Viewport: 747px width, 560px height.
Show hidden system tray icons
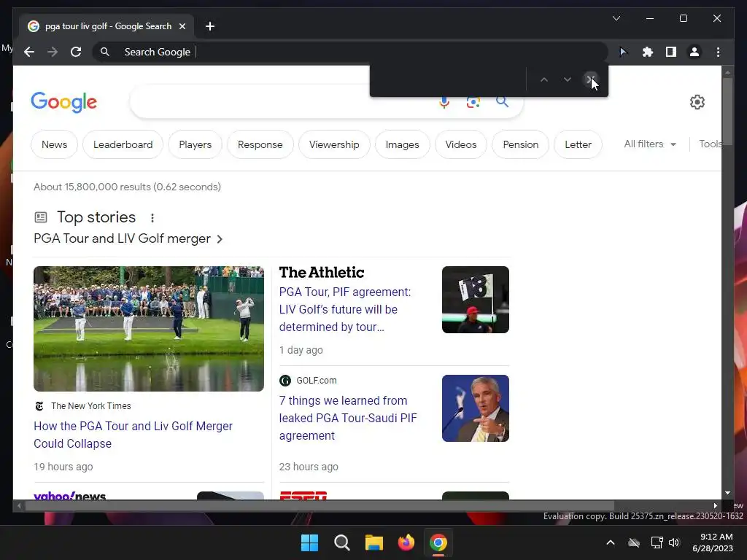coord(611,542)
